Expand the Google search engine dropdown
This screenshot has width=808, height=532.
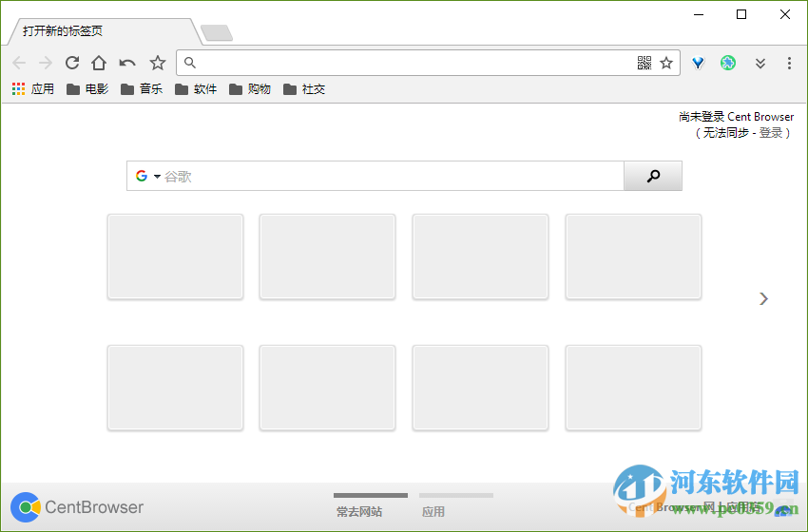(x=157, y=177)
